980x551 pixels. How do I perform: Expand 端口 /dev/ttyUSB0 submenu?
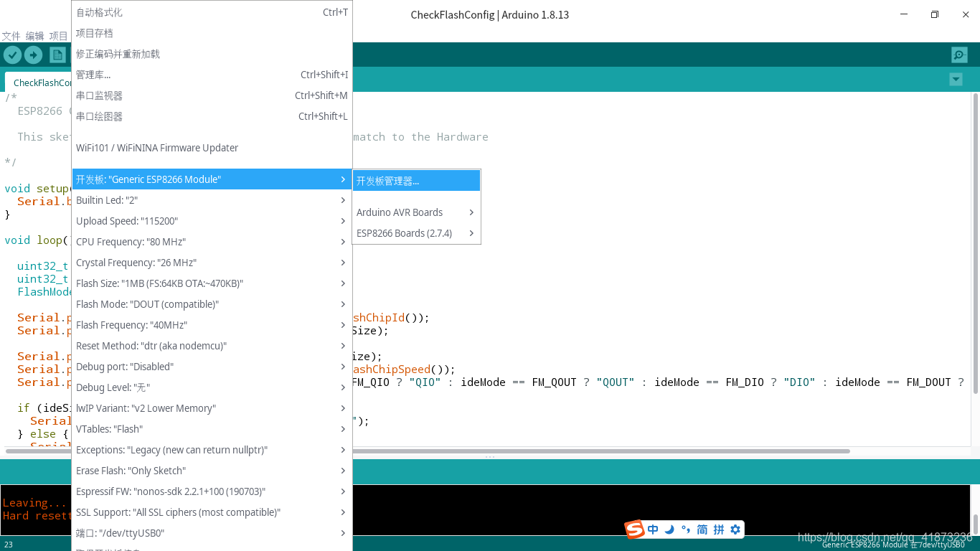(212, 533)
